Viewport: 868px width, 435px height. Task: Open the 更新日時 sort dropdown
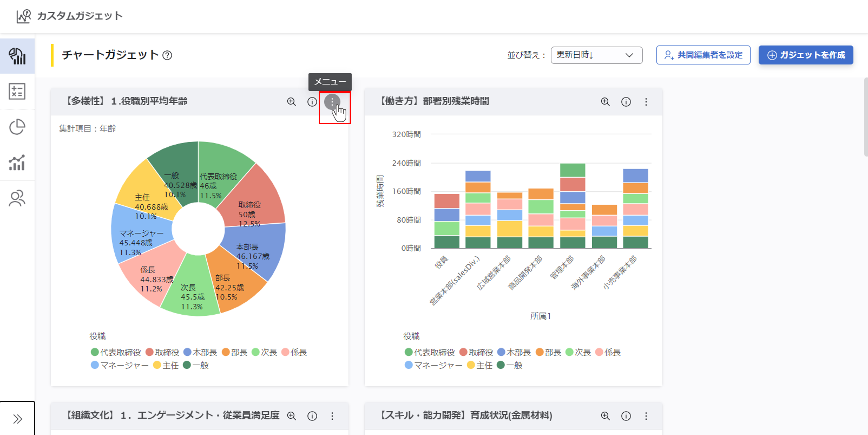(x=596, y=55)
